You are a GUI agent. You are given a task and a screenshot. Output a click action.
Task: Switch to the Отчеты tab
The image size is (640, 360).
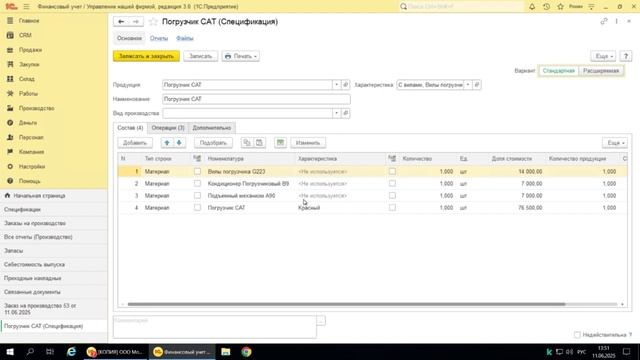159,38
